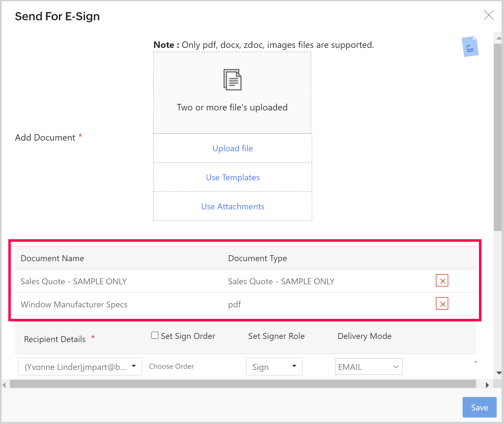This screenshot has width=504, height=424.
Task: Click the Choose Order field
Action: point(171,366)
